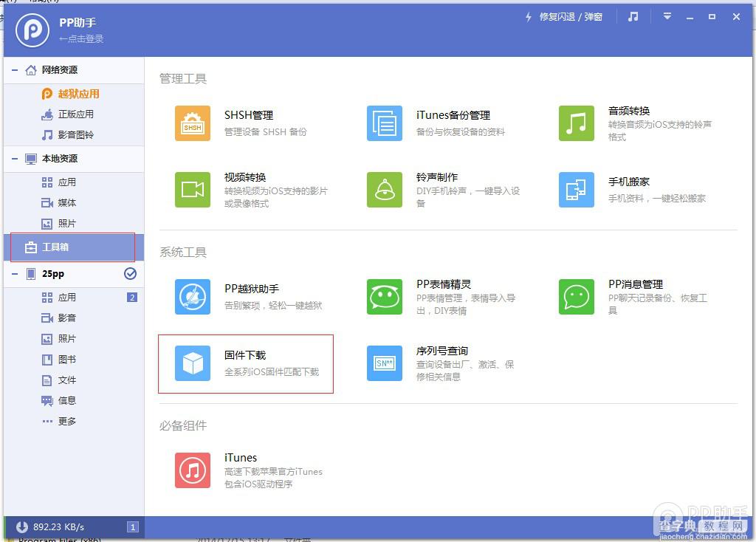Click the 音频转换 title text
The height and width of the screenshot is (542, 756).
629,111
